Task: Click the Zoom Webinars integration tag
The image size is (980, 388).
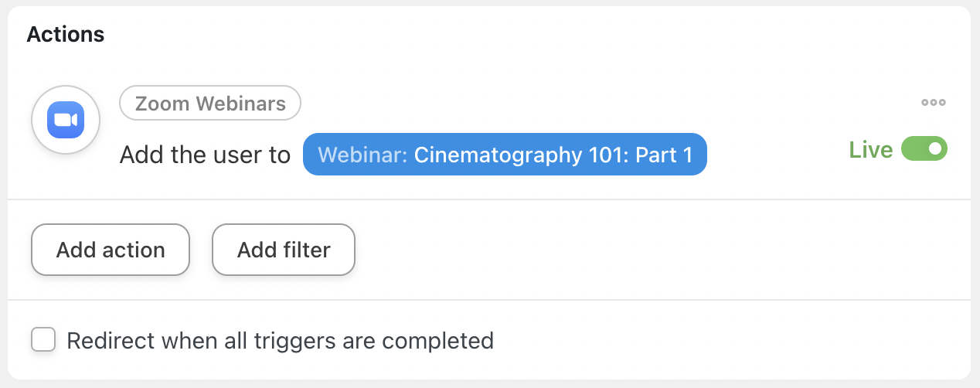Action: pos(210,103)
